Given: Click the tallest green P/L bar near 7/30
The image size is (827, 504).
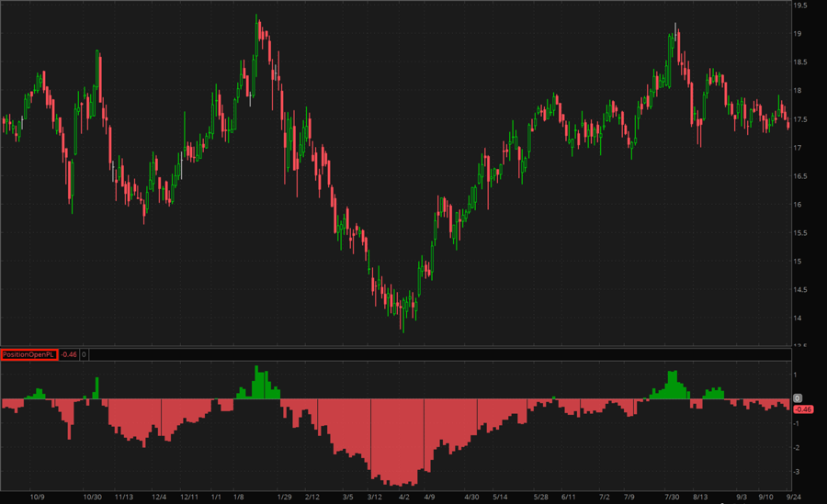Looking at the screenshot, I should [674, 385].
